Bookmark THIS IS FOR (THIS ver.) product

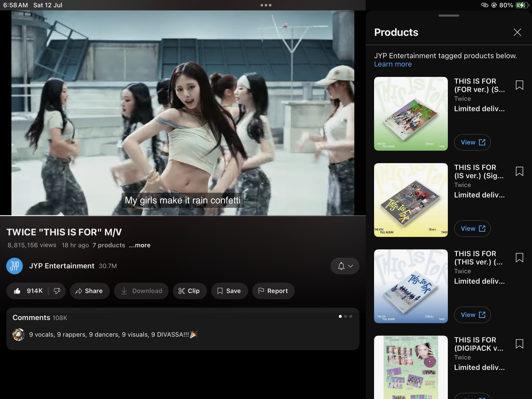click(519, 258)
